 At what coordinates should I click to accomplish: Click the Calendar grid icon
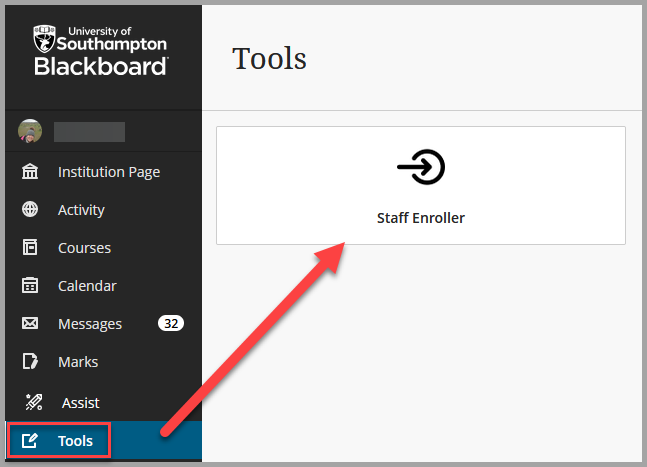[30, 285]
